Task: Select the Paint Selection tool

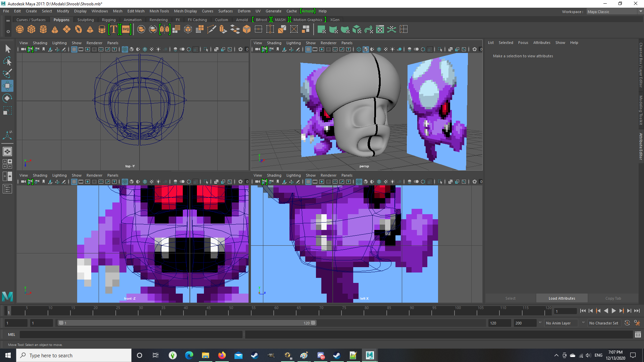Action: click(7, 73)
